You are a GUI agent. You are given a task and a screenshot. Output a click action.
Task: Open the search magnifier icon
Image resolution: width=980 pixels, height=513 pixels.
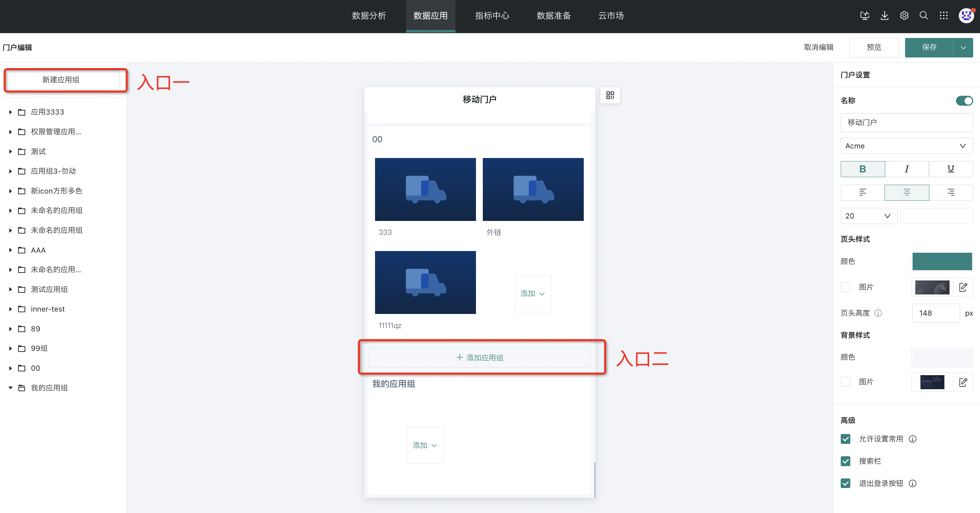click(x=924, y=16)
